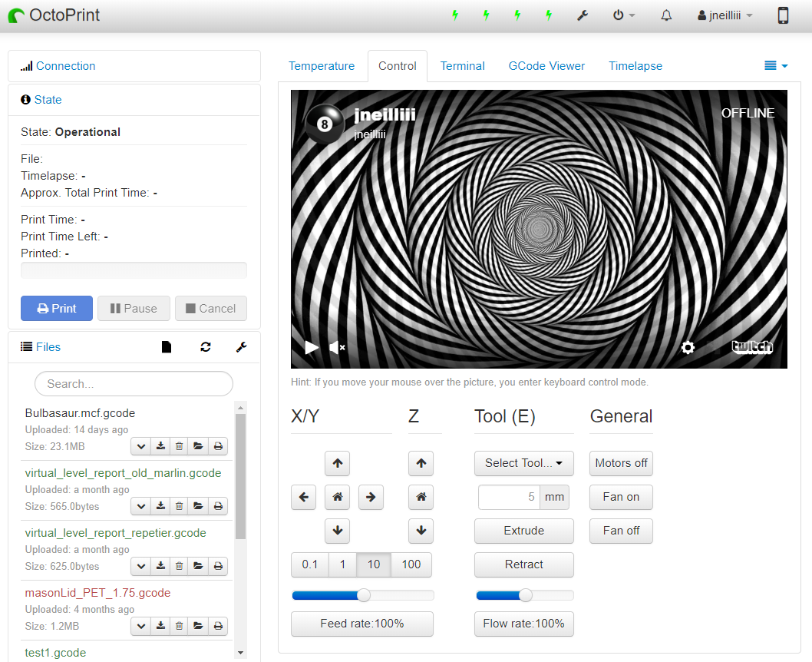Expand details for Bulbasaur.mcf.gcode
Viewport: 812px width, 662px height.
pos(141,446)
